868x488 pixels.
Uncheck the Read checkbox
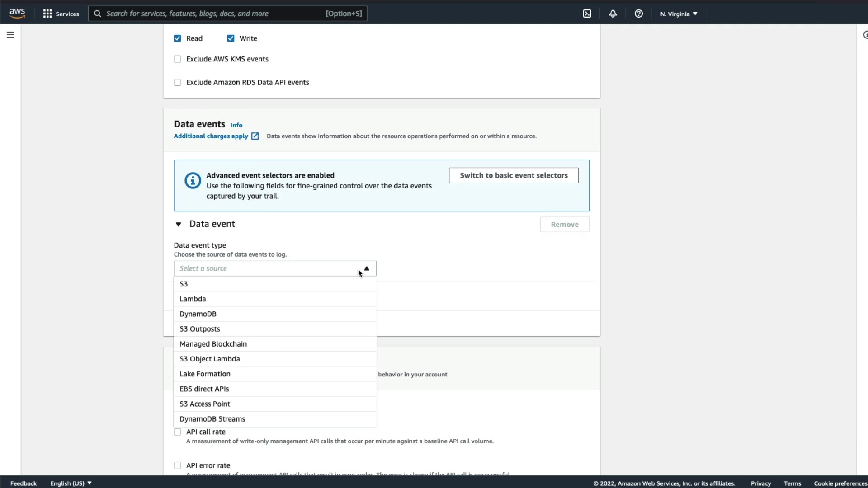click(x=177, y=38)
